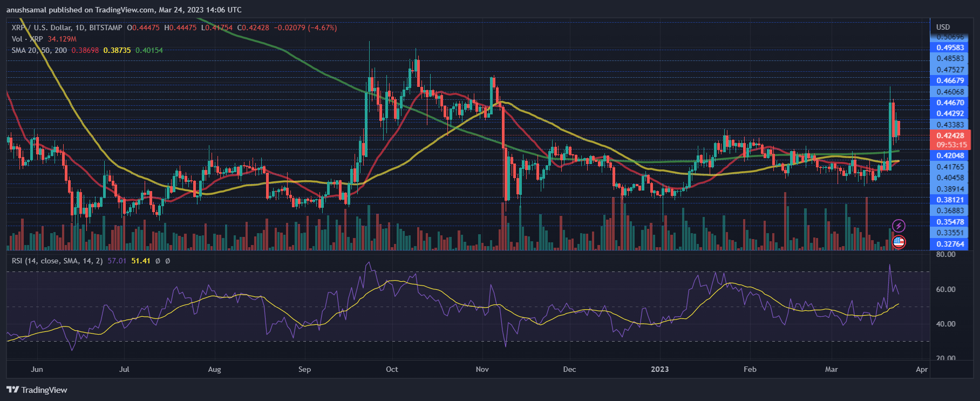
Task: Click the high price H0.44475
Action: pos(180,28)
